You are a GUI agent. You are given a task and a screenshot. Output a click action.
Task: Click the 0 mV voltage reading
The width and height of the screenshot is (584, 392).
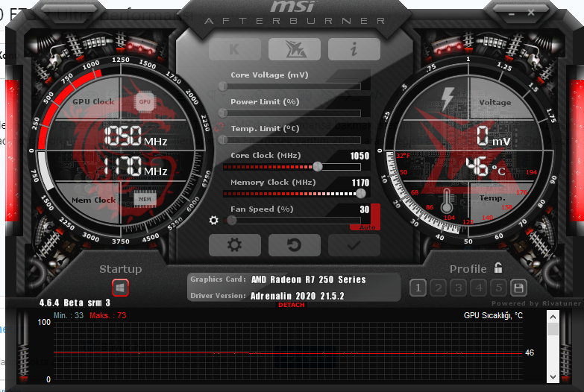click(x=494, y=136)
